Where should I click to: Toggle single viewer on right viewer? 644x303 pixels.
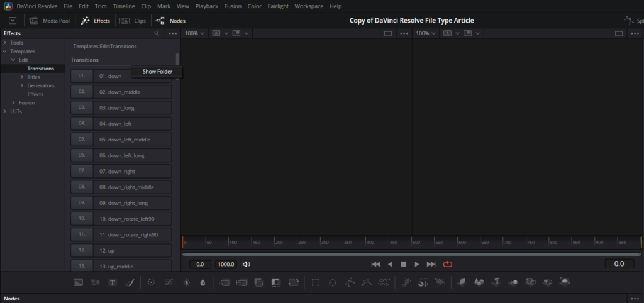(x=619, y=33)
